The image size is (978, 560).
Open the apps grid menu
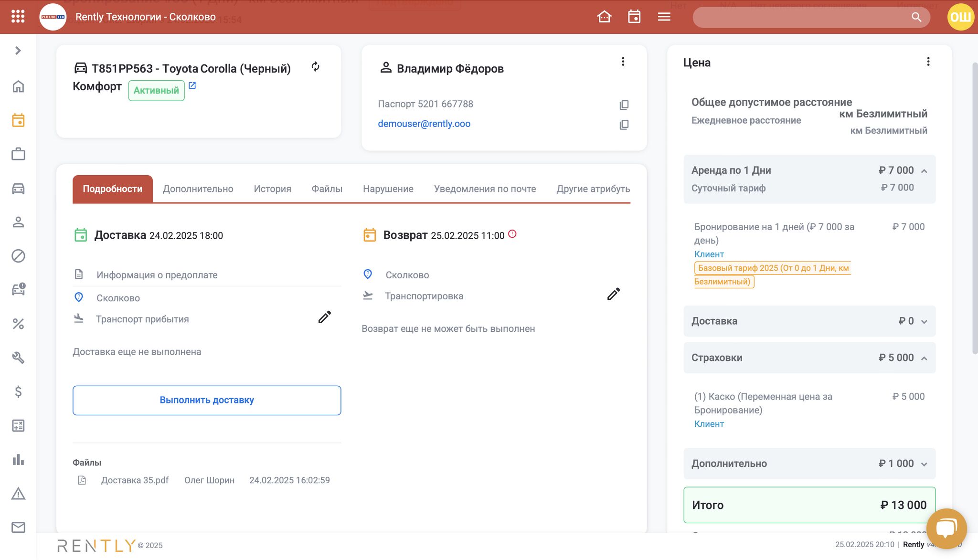click(18, 17)
